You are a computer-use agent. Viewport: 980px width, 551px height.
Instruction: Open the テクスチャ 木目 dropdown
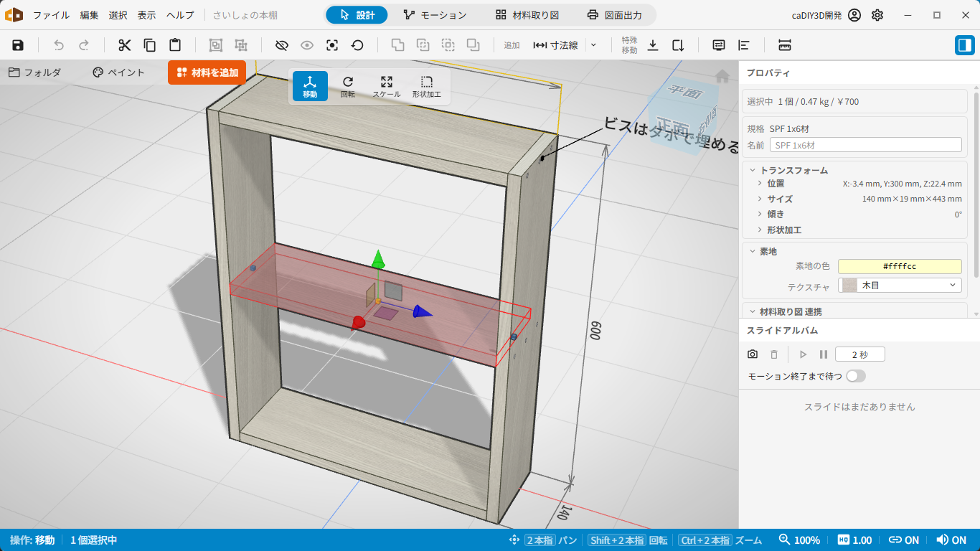(x=900, y=286)
